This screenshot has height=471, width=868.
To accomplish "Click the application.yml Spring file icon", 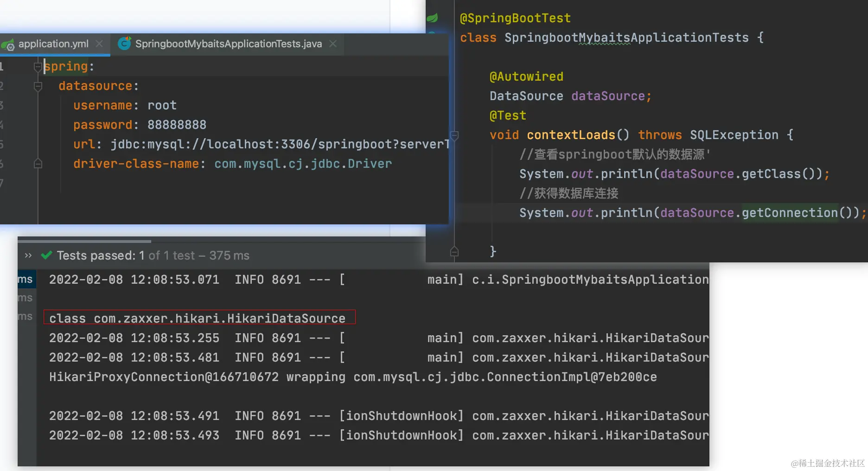I will click(x=8, y=45).
